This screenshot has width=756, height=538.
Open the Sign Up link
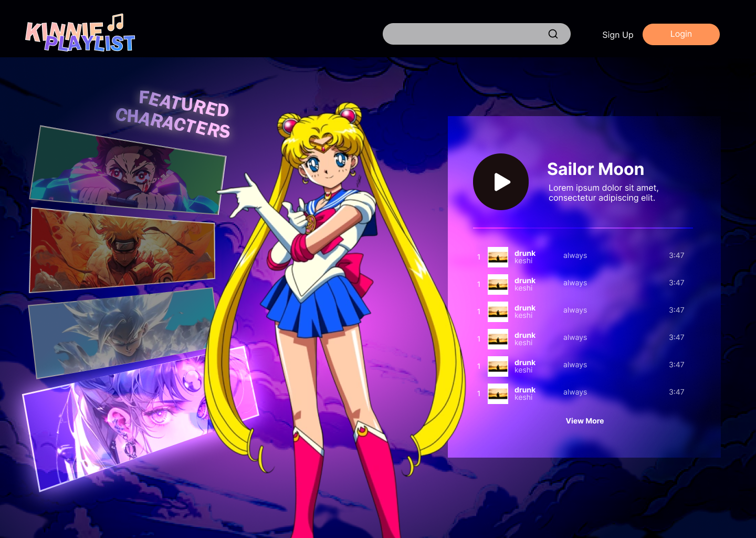pyautogui.click(x=617, y=35)
